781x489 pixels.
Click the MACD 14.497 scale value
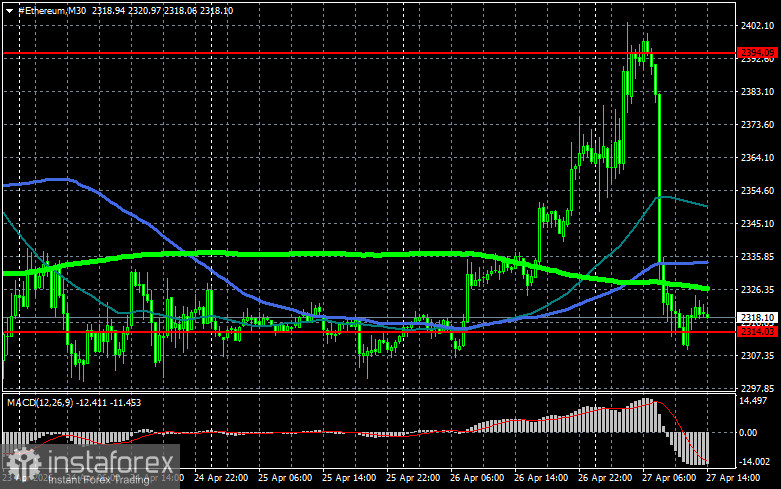coord(753,401)
